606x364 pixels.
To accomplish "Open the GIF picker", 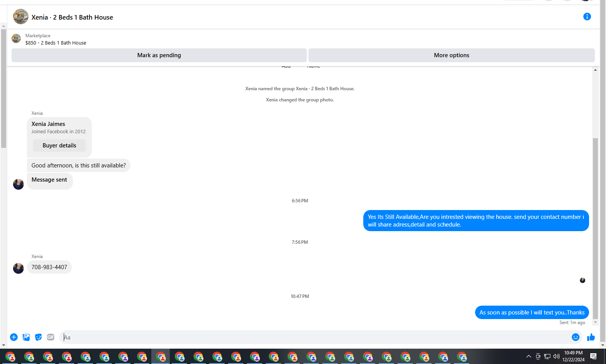I will (51, 337).
